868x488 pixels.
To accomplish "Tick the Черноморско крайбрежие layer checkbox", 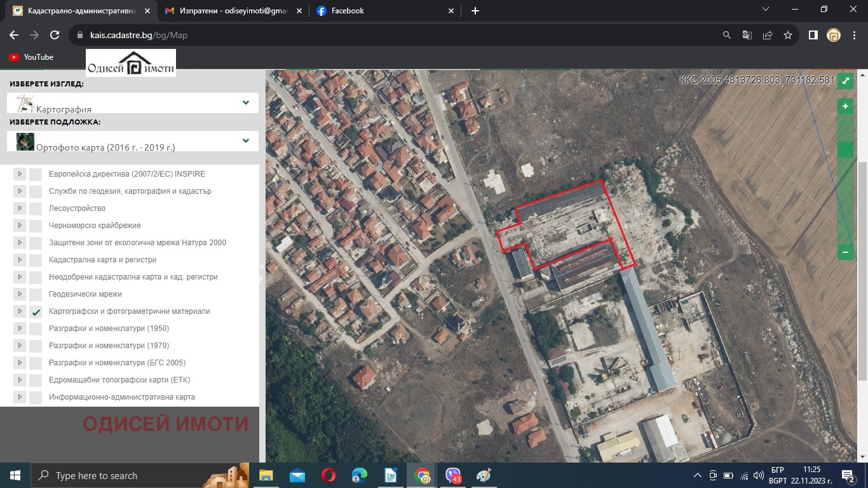I will [x=36, y=226].
